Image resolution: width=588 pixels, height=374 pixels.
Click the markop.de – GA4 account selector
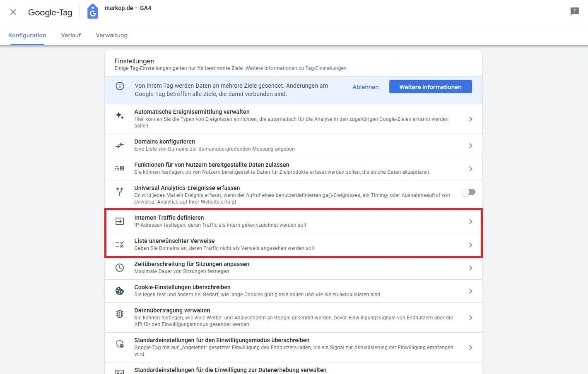(x=128, y=7)
